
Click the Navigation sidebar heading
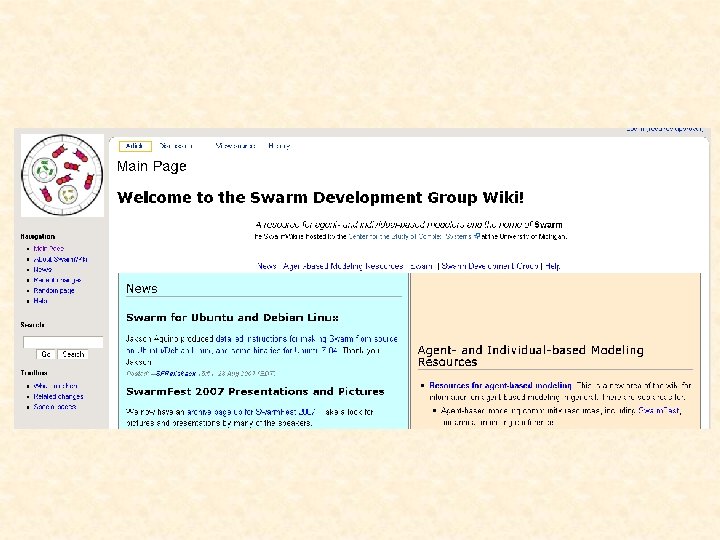(x=38, y=236)
